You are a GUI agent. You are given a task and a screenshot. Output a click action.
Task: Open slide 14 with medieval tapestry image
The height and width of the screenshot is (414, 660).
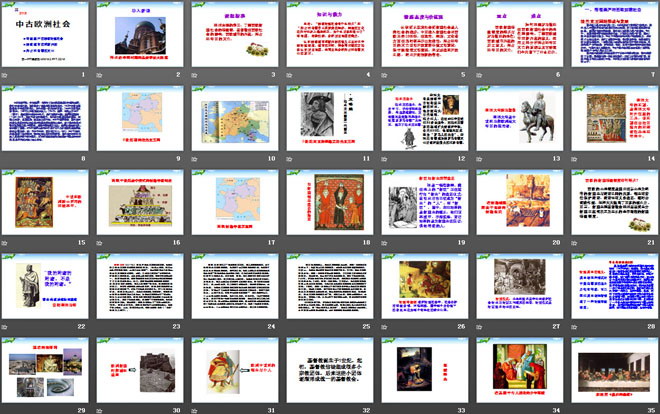click(612, 119)
